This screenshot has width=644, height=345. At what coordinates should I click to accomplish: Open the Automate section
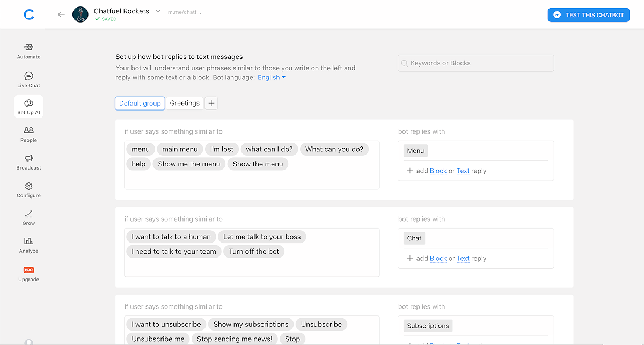(x=29, y=51)
